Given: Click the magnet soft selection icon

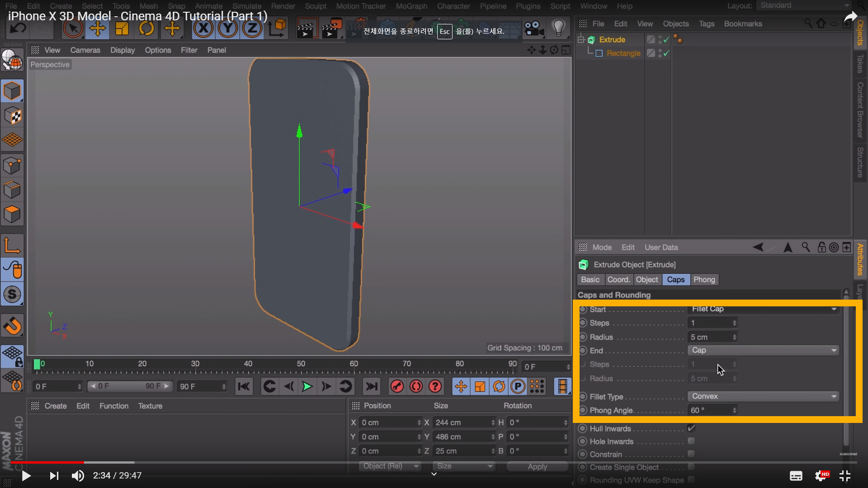Looking at the screenshot, I should coord(12,326).
